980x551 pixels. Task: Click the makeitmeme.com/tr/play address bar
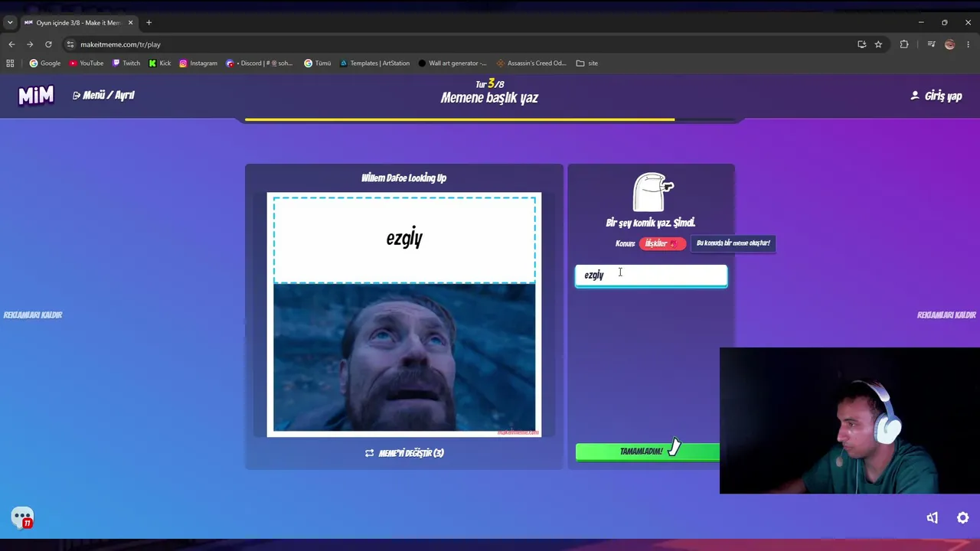click(x=459, y=44)
